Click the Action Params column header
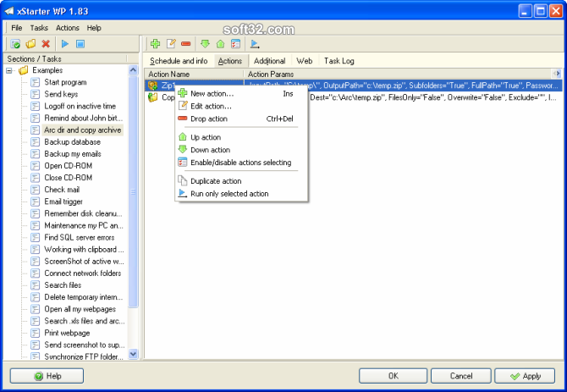567x392 pixels. tap(398, 75)
